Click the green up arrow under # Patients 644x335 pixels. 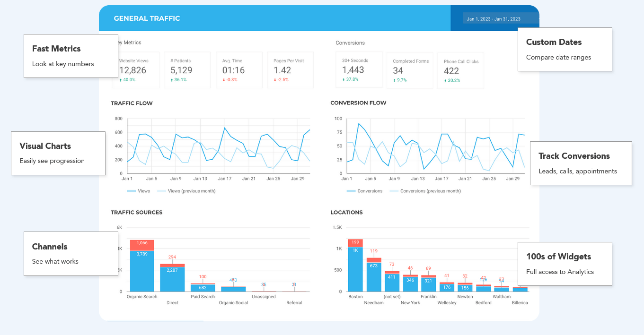[172, 80]
